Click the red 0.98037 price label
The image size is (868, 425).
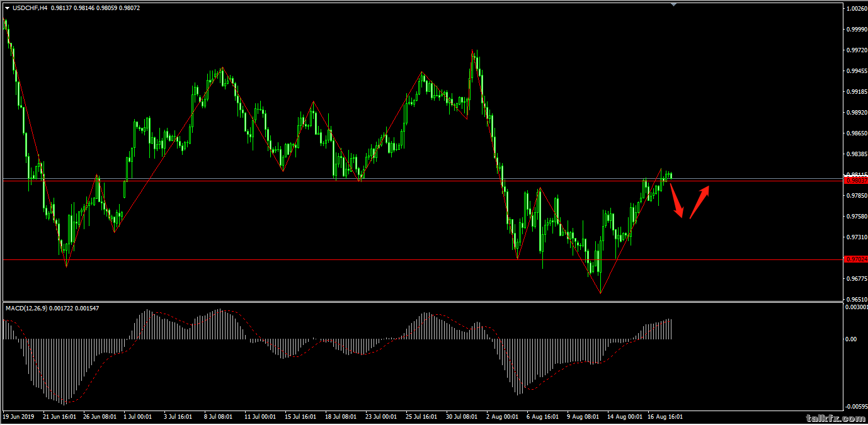point(855,180)
